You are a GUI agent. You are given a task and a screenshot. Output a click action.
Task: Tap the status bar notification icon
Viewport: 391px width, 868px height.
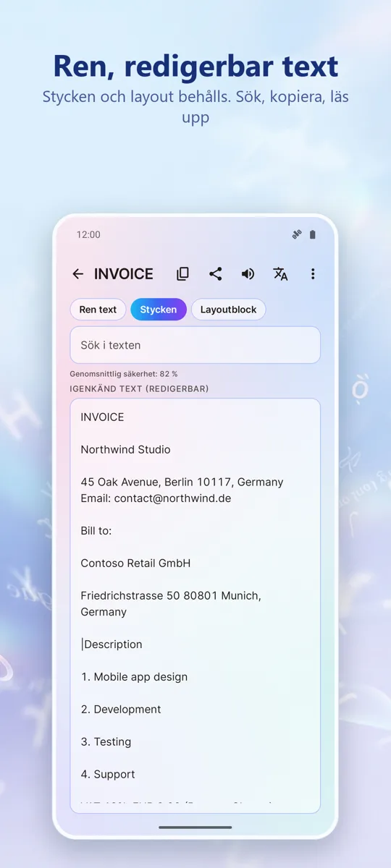click(296, 234)
